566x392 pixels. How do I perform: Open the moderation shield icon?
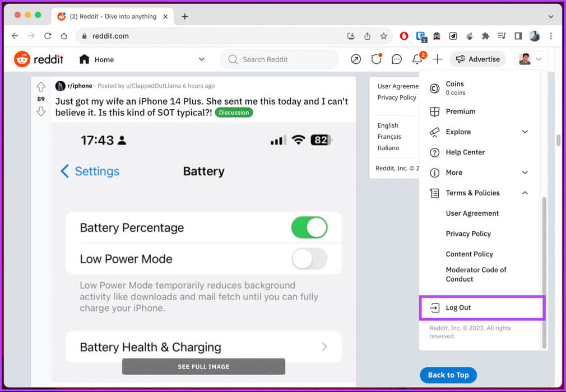tap(376, 59)
